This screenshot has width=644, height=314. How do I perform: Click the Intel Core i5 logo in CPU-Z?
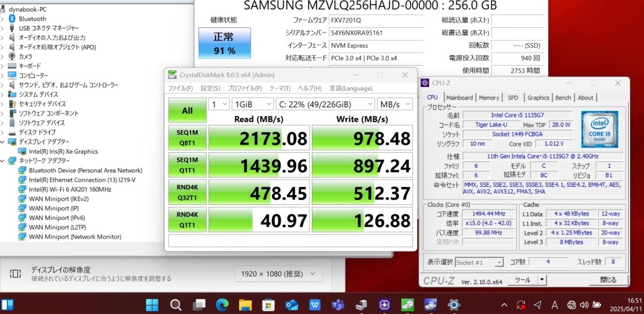point(599,129)
